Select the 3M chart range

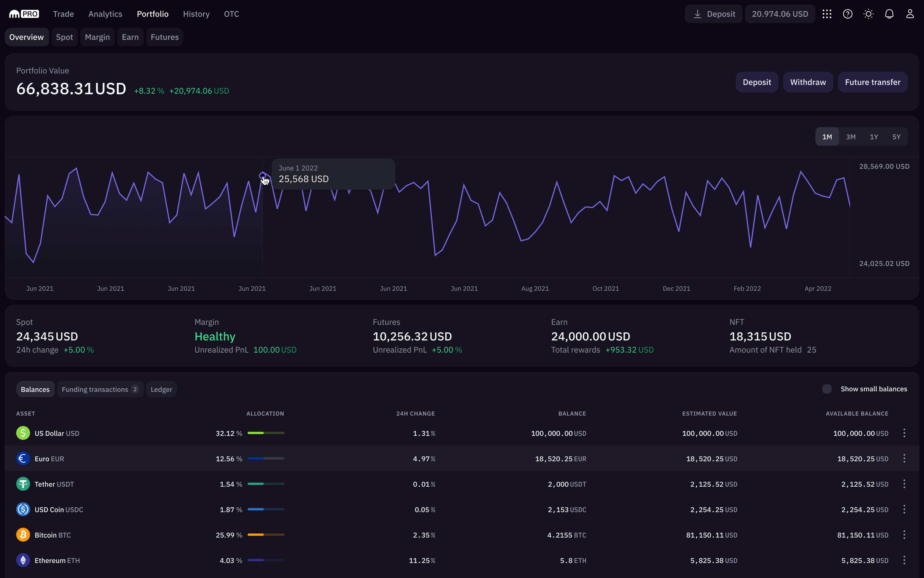tap(851, 137)
